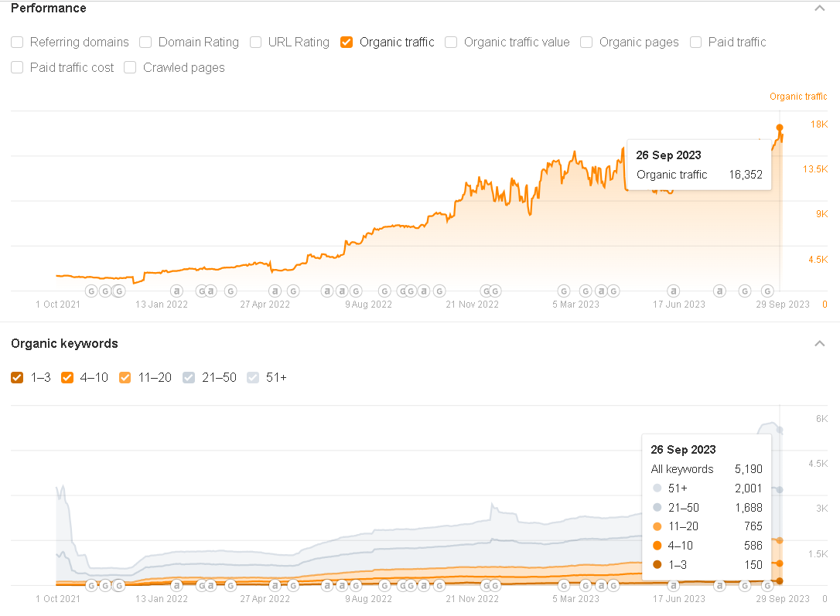Click the Organic traffic value label
The height and width of the screenshot is (616, 840).
pyautogui.click(x=516, y=43)
